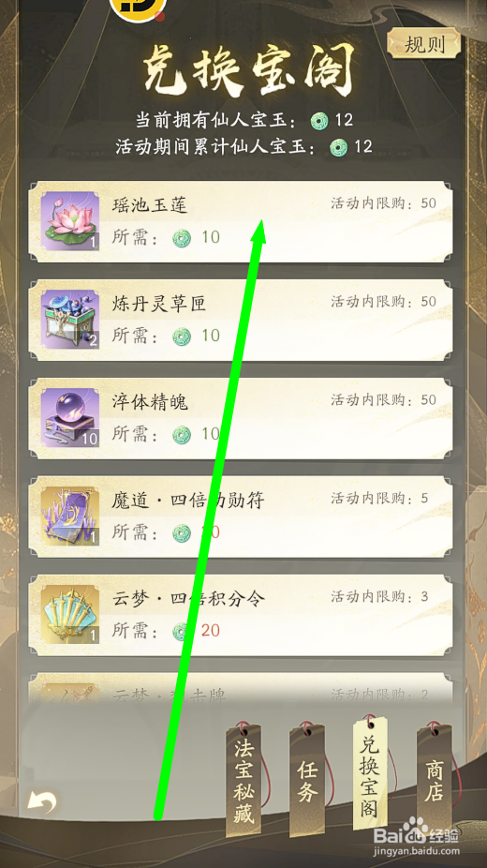Select the 炼丹灵草匣 exchange row
The image size is (487, 868).
[x=241, y=320]
